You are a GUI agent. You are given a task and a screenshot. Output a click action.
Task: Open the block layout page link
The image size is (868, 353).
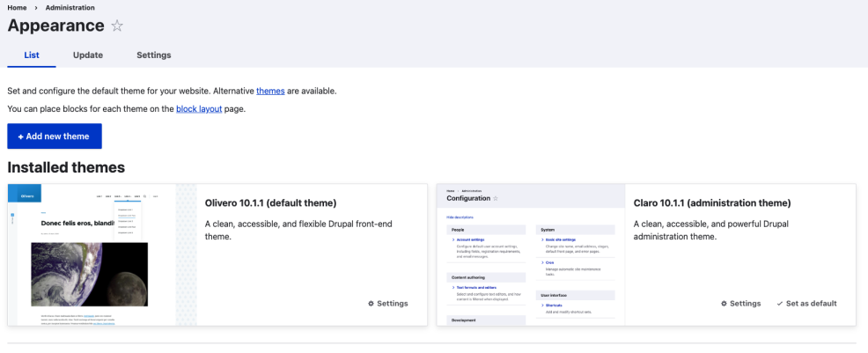[199, 109]
